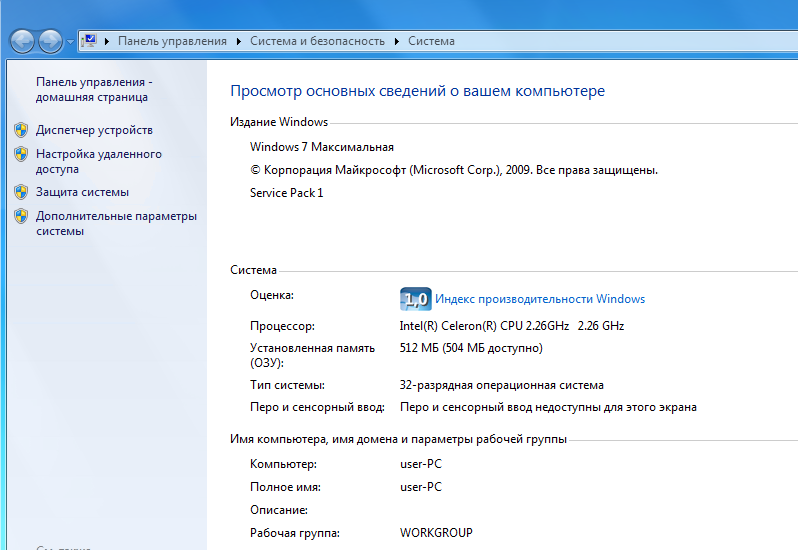
Task: Open Диспетчер устройств link
Action: click(x=94, y=130)
